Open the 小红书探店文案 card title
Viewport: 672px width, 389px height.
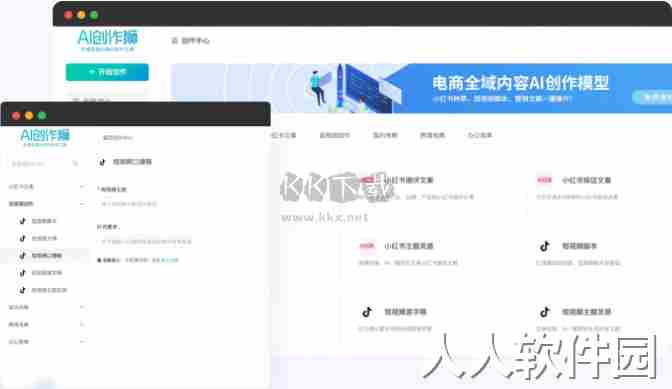pyautogui.click(x=586, y=180)
